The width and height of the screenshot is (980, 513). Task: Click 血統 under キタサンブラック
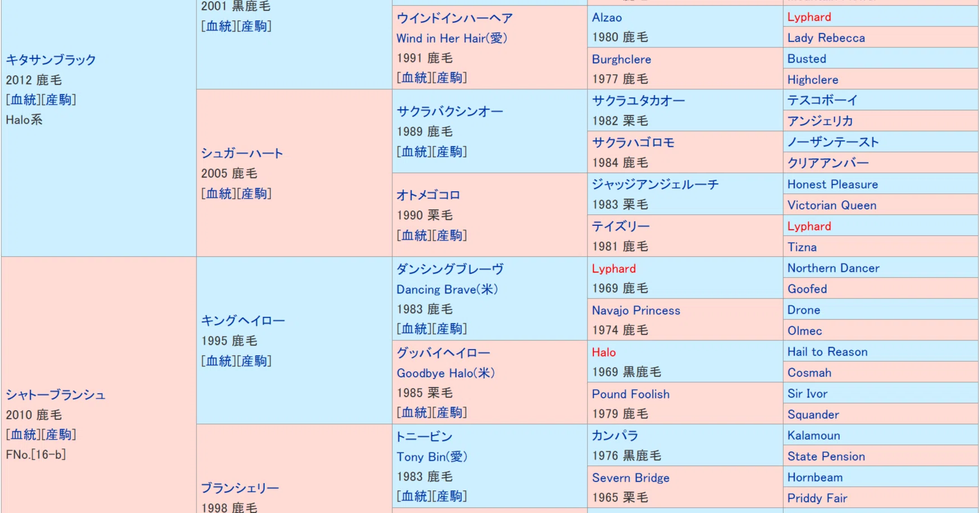coord(24,100)
